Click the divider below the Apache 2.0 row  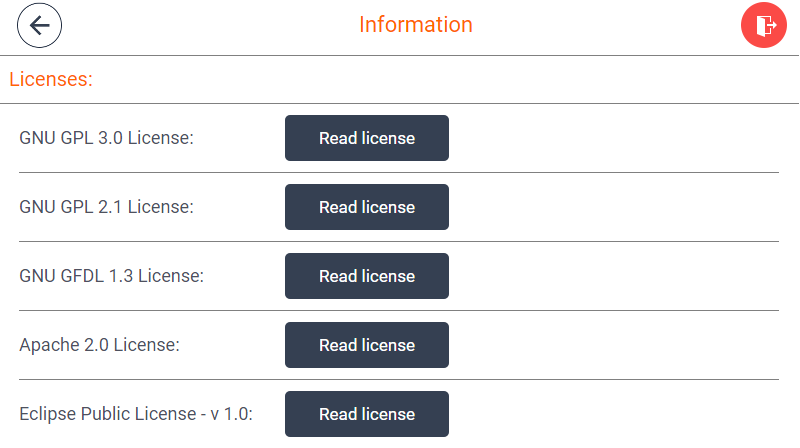(x=399, y=379)
